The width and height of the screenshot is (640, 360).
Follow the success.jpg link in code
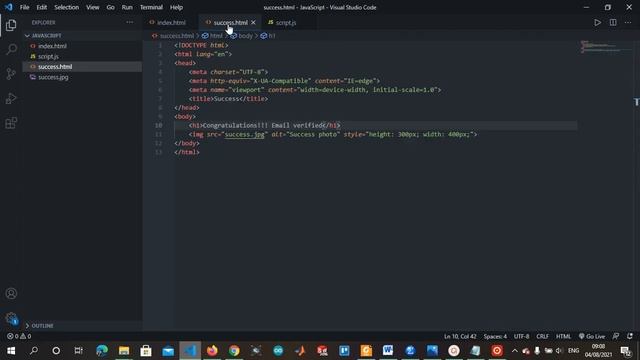tap(244, 134)
